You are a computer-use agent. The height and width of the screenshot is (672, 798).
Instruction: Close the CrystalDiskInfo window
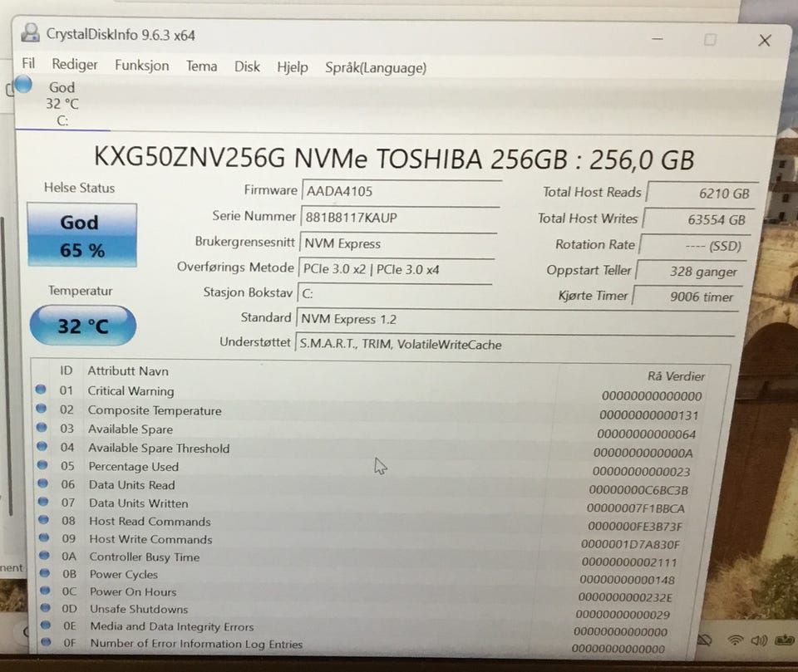click(x=765, y=40)
